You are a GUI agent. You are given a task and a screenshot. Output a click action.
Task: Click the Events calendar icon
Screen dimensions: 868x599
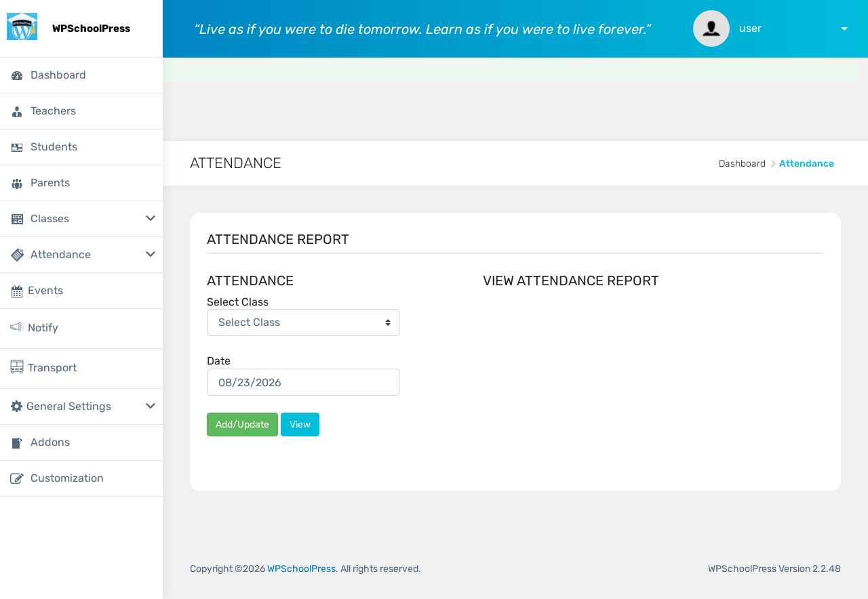click(17, 291)
